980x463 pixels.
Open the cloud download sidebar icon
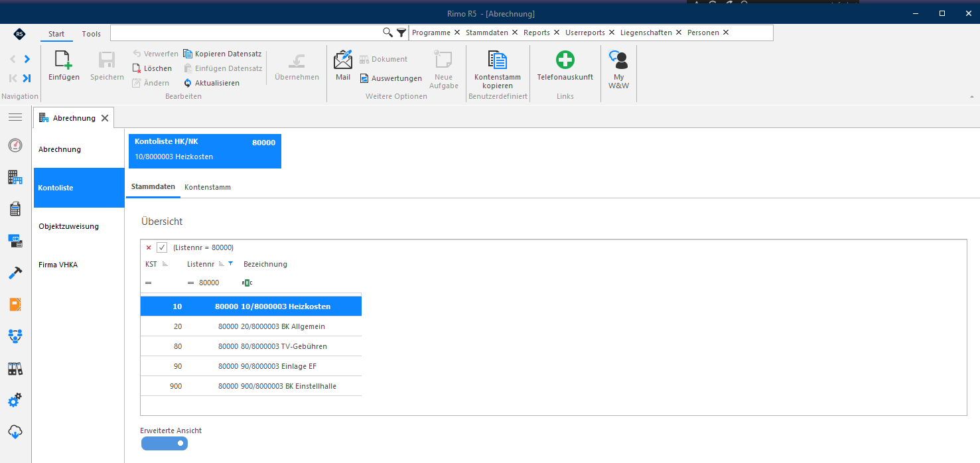click(x=15, y=432)
